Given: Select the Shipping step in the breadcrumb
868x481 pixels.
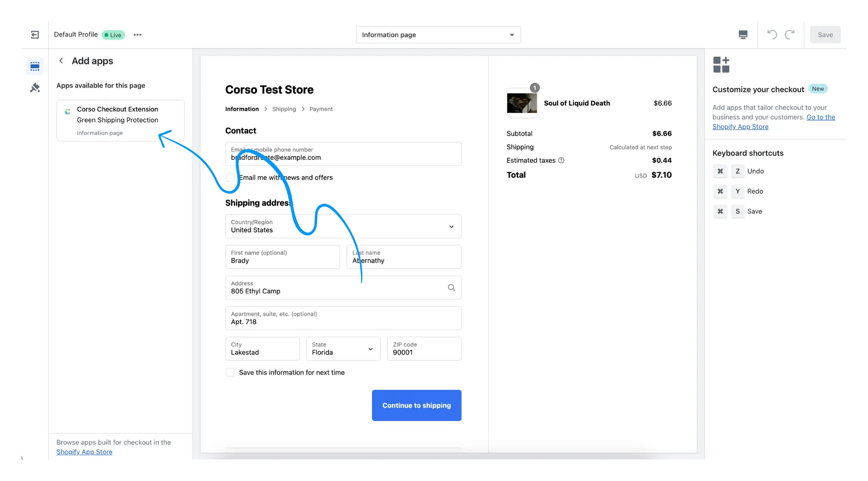Looking at the screenshot, I should click(284, 109).
